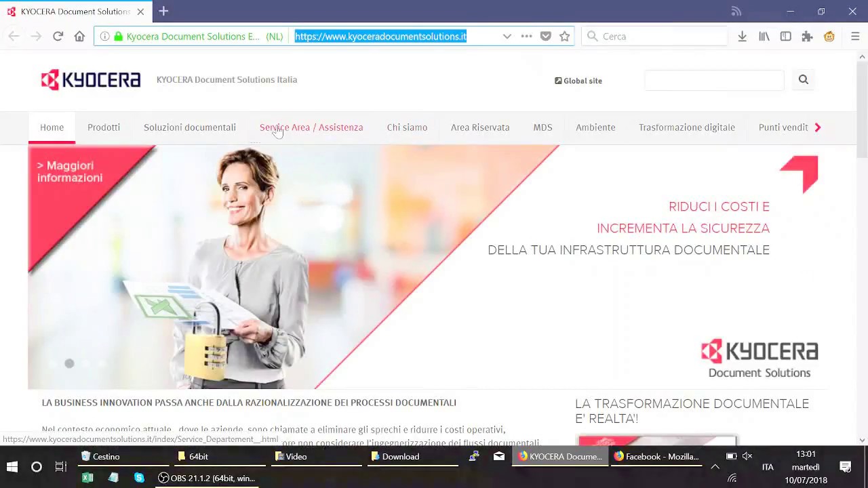Viewport: 868px width, 488px height.
Task: Open the Ambiente navigation item
Action: click(595, 127)
